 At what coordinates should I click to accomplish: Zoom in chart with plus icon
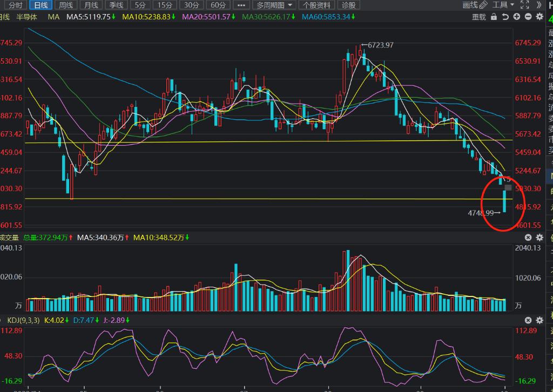(517, 17)
